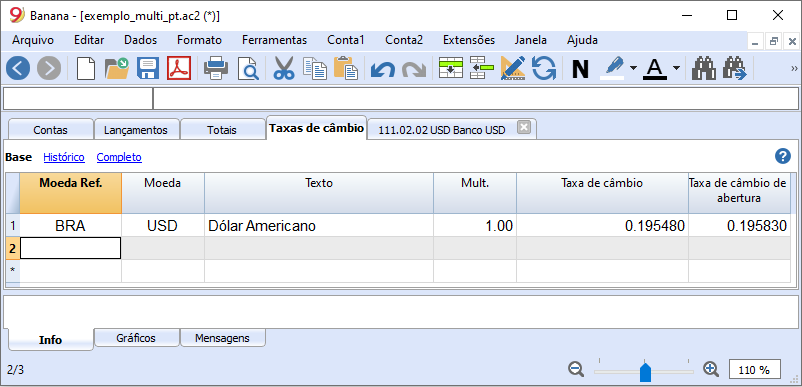Click the delete rows icon
The height and width of the screenshot is (387, 802).
(482, 68)
